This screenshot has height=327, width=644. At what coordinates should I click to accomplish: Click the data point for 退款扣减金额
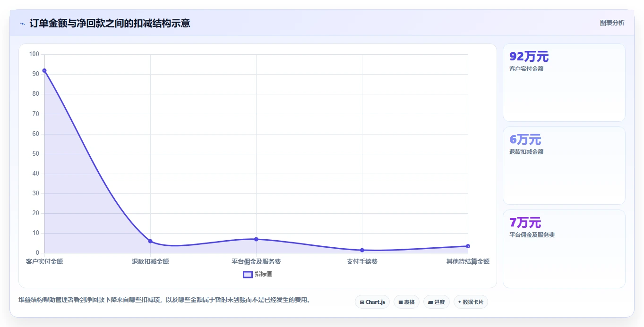pos(150,241)
